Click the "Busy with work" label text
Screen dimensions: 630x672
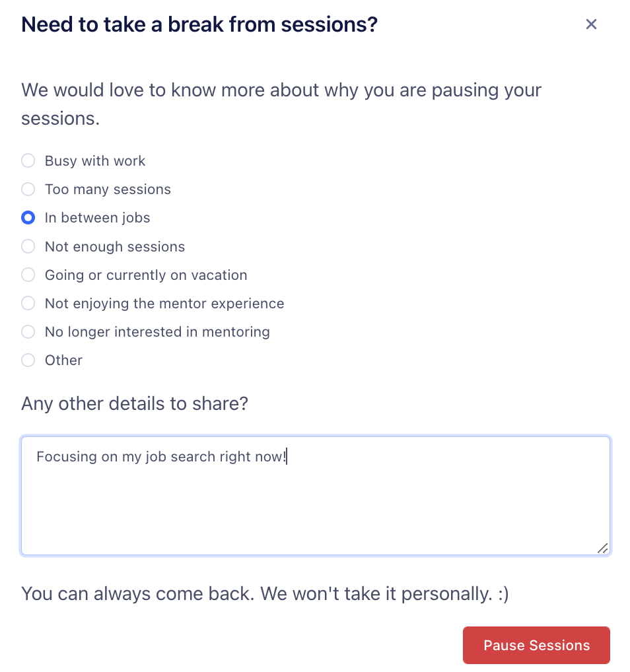(x=94, y=160)
